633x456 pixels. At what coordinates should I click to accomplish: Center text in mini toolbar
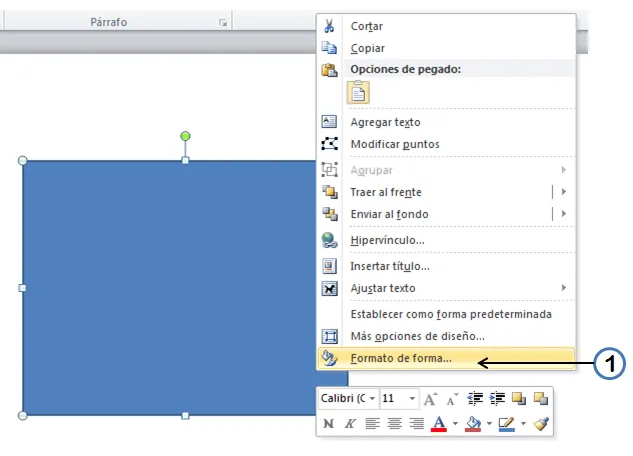(394, 423)
